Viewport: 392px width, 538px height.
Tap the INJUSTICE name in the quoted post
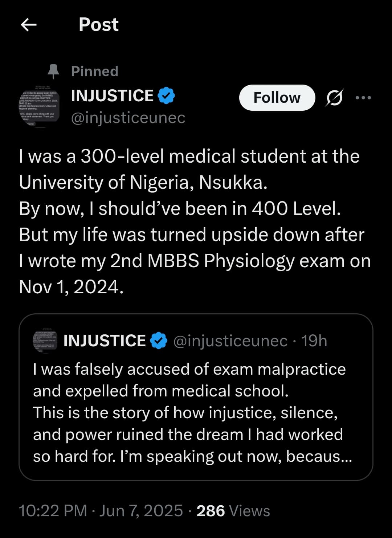(105, 341)
